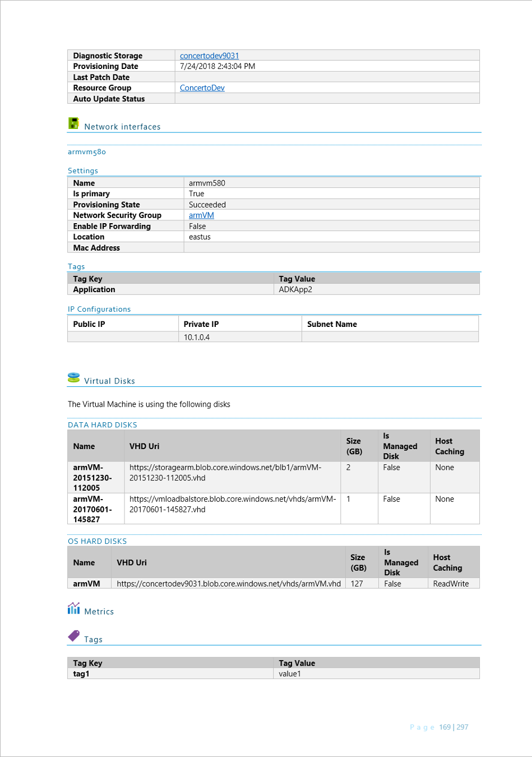Click the Metrics section heading text

click(x=99, y=612)
